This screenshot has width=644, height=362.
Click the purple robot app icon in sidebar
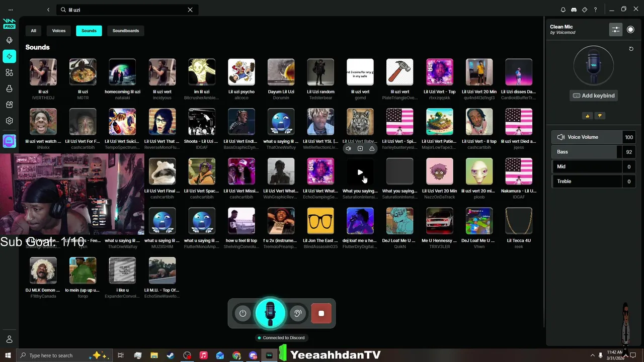click(x=9, y=141)
